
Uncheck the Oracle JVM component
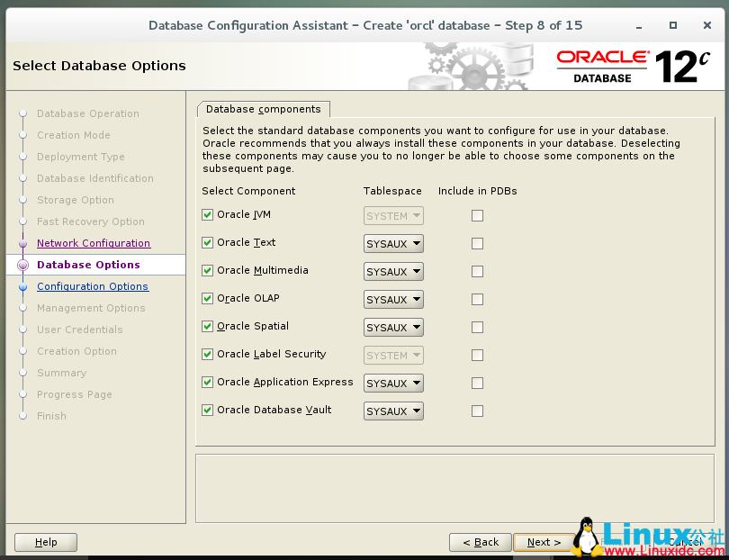pos(208,214)
